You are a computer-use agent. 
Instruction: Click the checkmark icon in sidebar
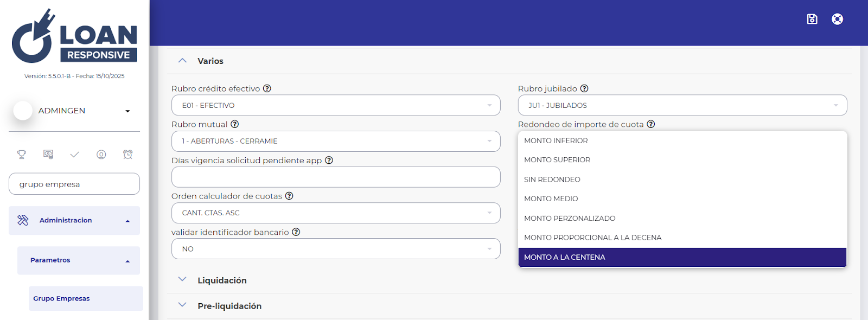point(75,155)
